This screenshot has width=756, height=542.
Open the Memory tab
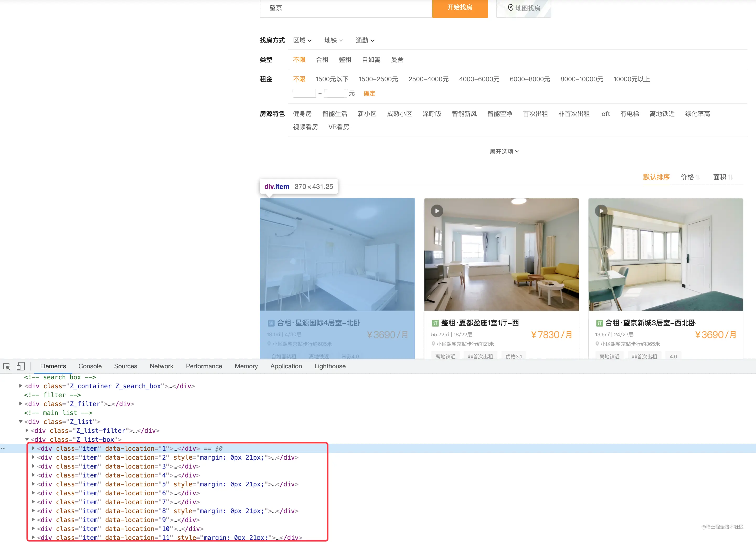click(x=246, y=366)
